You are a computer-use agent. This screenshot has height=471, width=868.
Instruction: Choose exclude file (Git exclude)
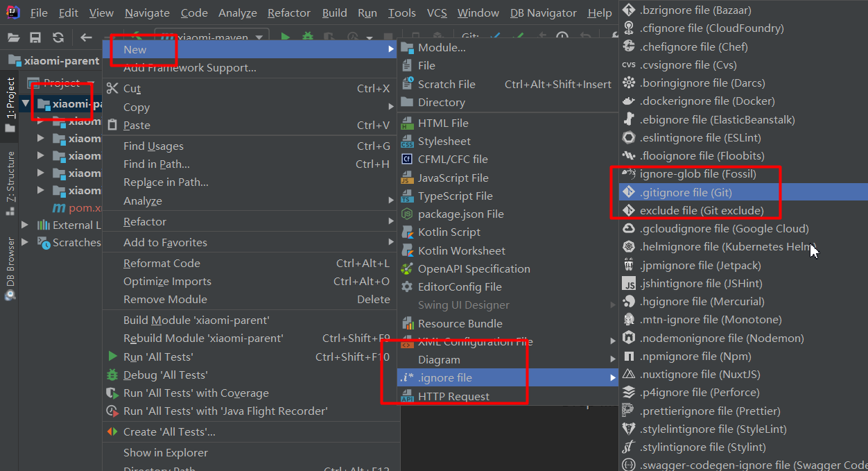pos(743,210)
